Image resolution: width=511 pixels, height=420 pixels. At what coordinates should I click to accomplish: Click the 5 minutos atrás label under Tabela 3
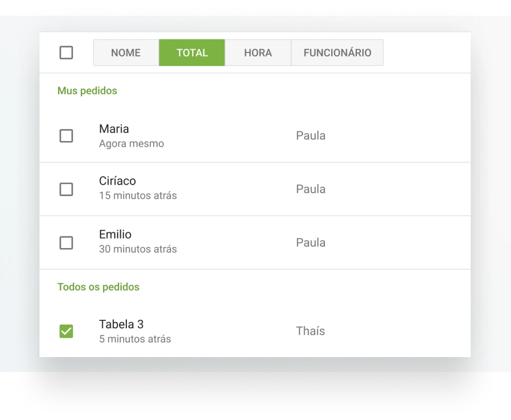tap(135, 339)
